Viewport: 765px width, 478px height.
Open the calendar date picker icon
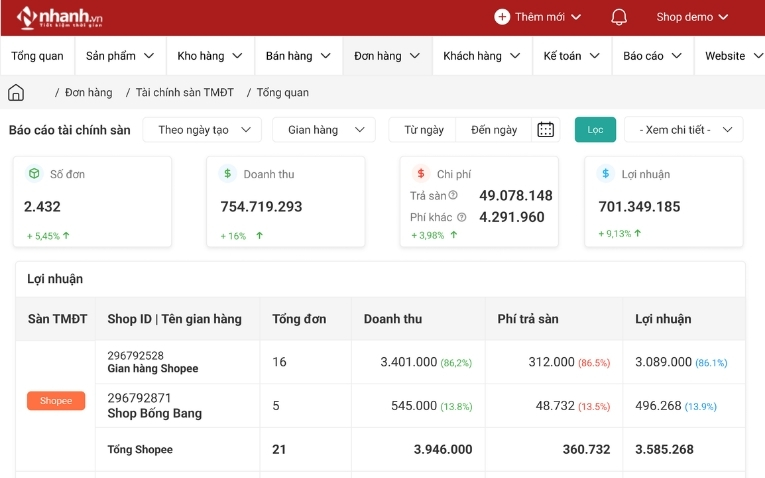tap(545, 130)
